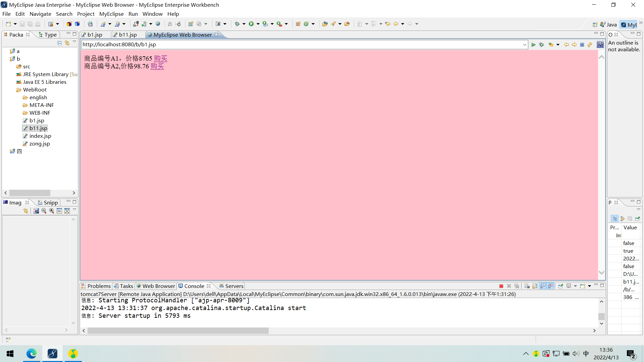Open the Display Selected Console dropdown
The image size is (644, 362).
[x=575, y=286]
